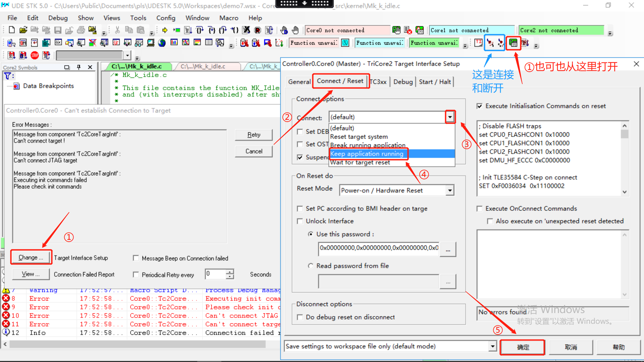
Task: Click the connect target system icon
Action: 490,43
